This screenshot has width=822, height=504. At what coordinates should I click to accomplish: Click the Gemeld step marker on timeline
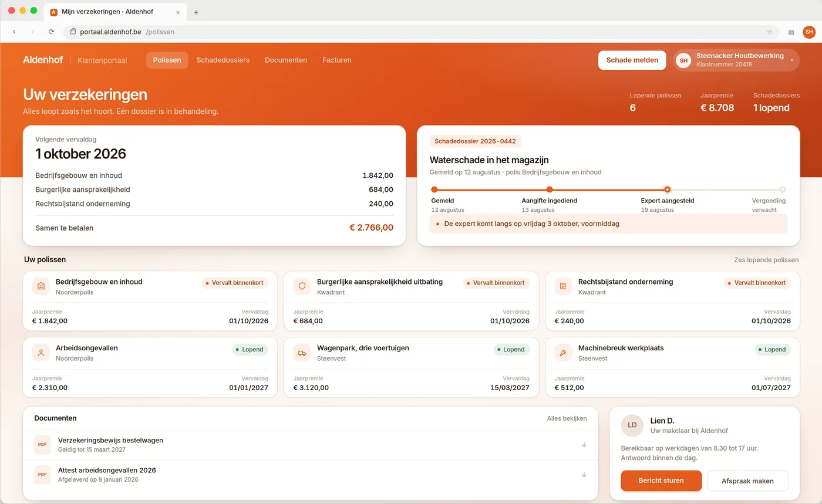point(434,190)
